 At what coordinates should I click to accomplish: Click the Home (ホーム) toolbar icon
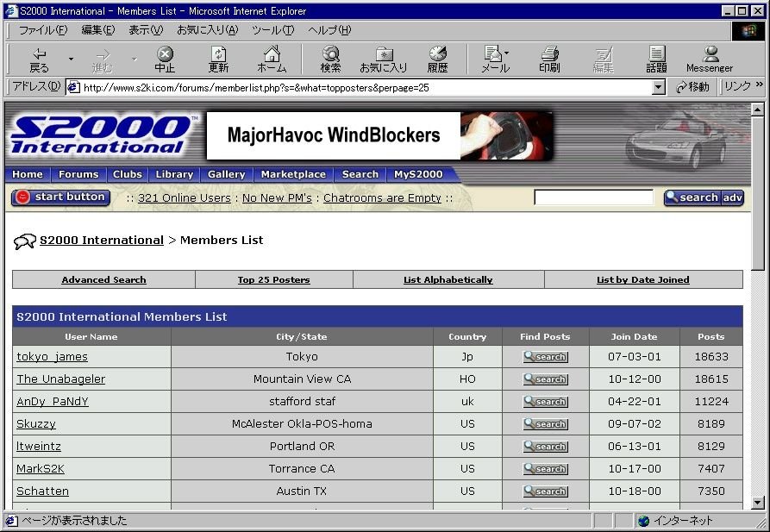click(272, 59)
